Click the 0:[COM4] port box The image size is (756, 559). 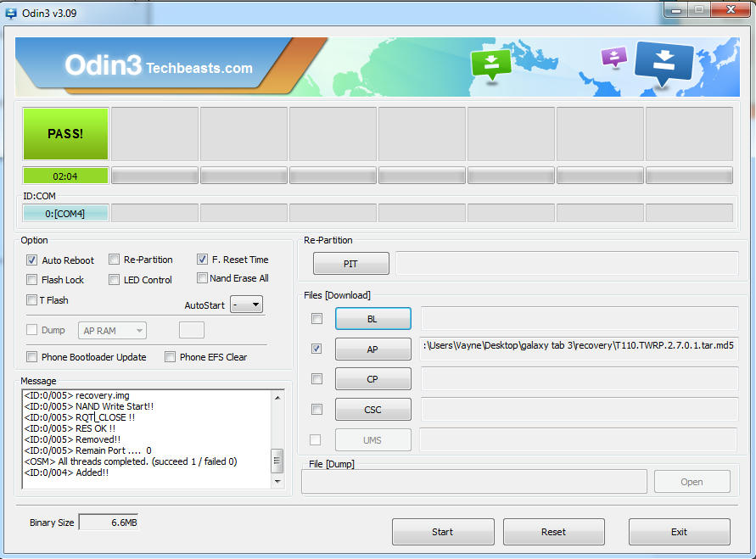coord(65,213)
